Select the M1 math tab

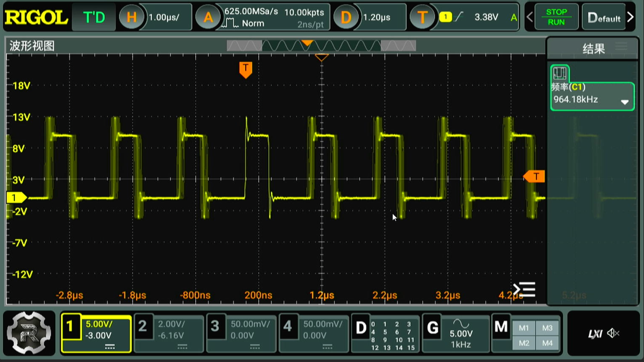(524, 328)
